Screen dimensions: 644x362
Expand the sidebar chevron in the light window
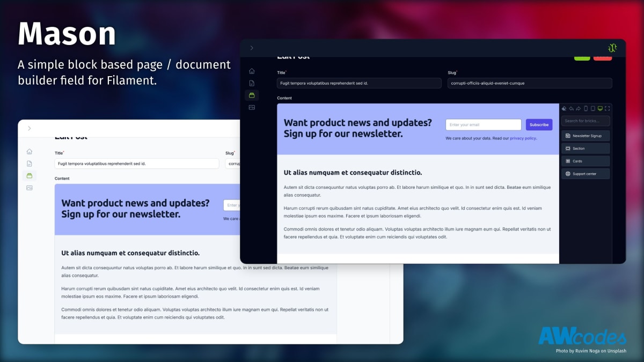29,129
